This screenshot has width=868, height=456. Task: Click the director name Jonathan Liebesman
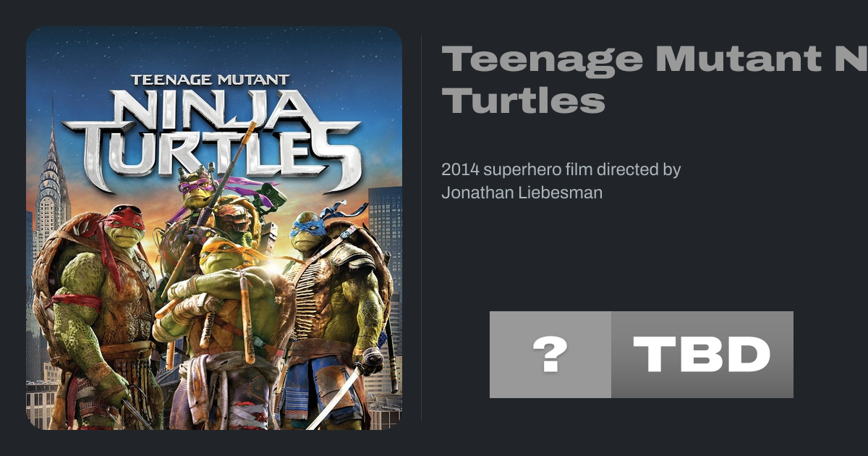522,193
